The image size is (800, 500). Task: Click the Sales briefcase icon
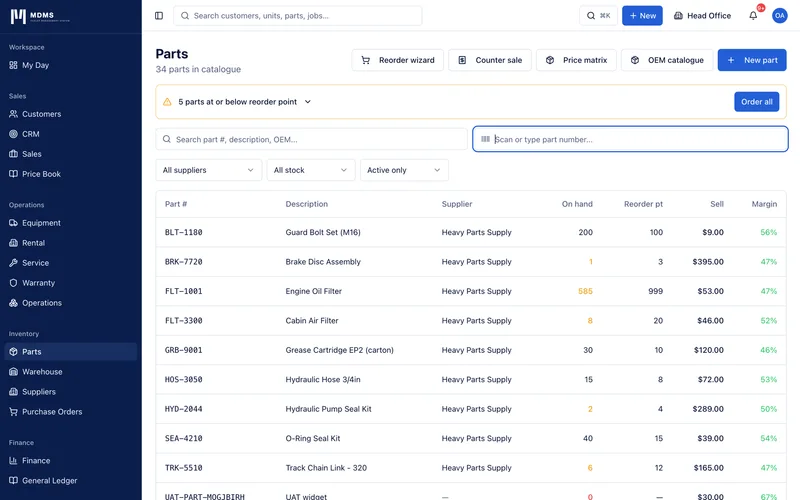coord(13,154)
